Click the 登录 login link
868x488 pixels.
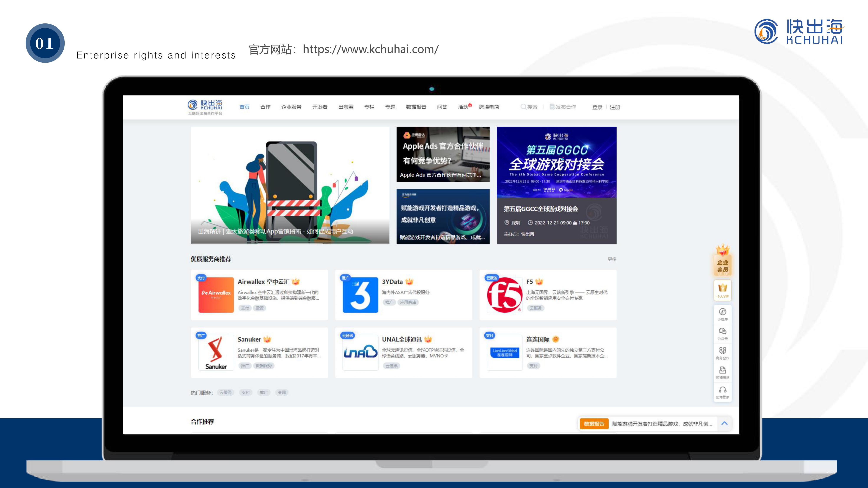(x=597, y=107)
